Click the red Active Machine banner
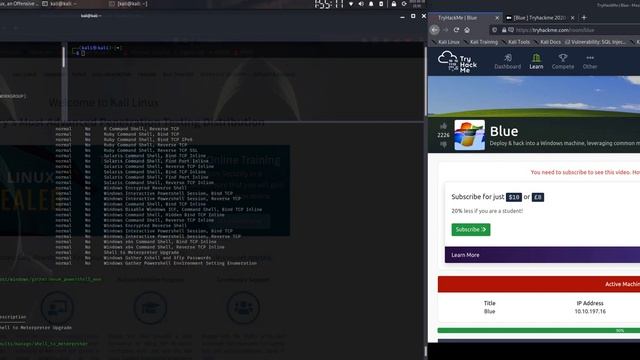 pyautogui.click(x=539, y=284)
